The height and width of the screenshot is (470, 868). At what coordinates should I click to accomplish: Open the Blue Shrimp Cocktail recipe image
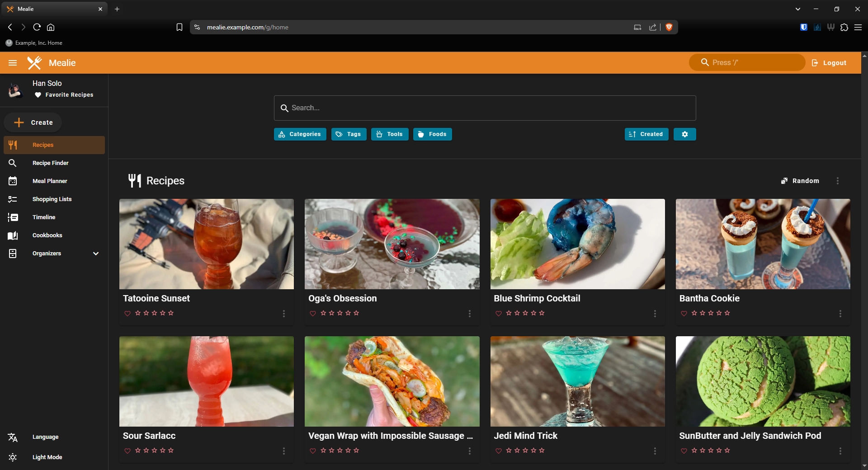pyautogui.click(x=577, y=244)
